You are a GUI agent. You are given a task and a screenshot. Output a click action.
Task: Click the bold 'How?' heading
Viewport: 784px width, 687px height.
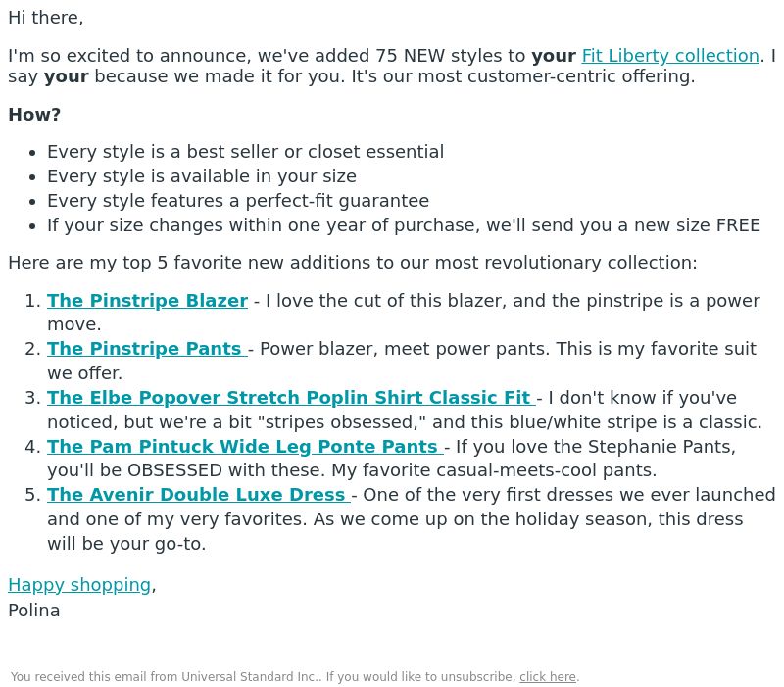34,115
